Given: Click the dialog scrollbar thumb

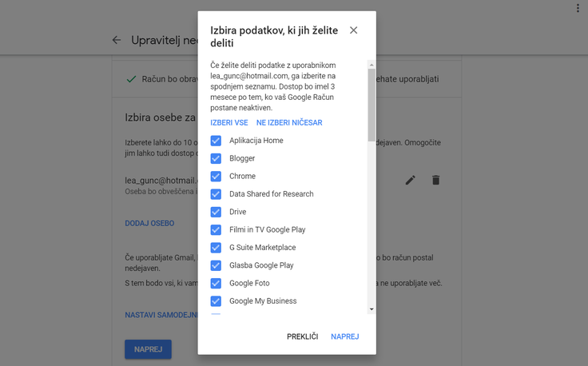Looking at the screenshot, I should 371,105.
